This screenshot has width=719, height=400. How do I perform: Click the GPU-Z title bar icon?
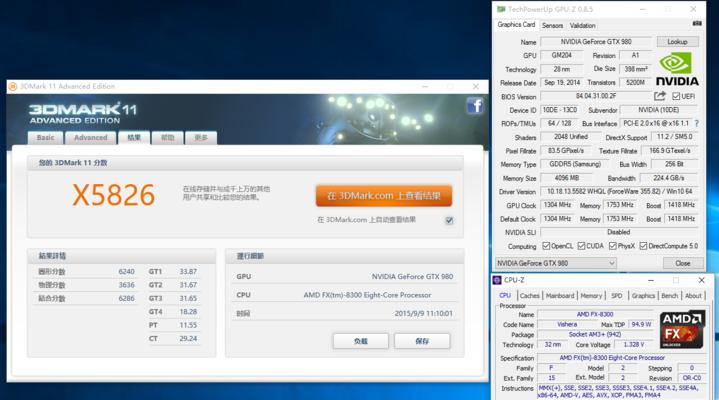coord(501,9)
